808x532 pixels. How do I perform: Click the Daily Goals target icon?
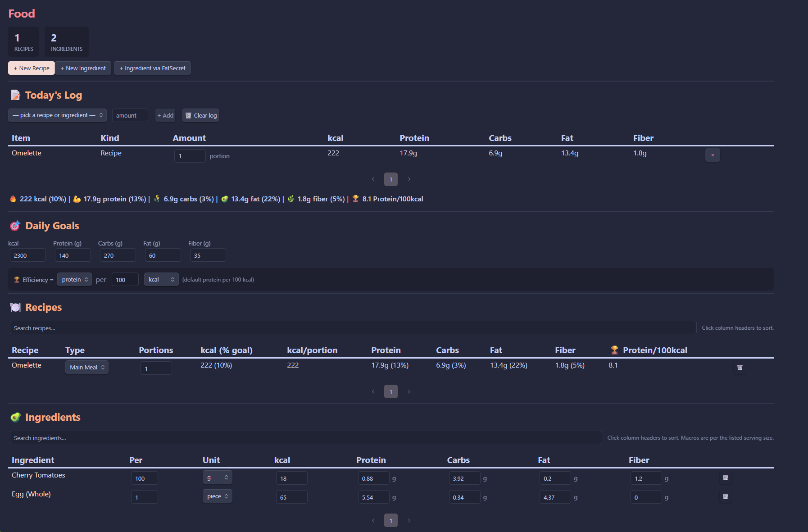[15, 226]
